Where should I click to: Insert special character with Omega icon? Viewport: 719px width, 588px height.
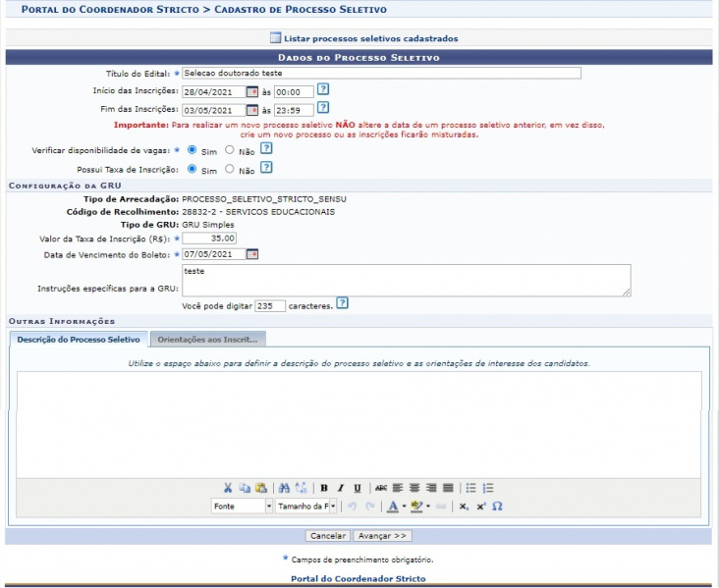pos(497,507)
